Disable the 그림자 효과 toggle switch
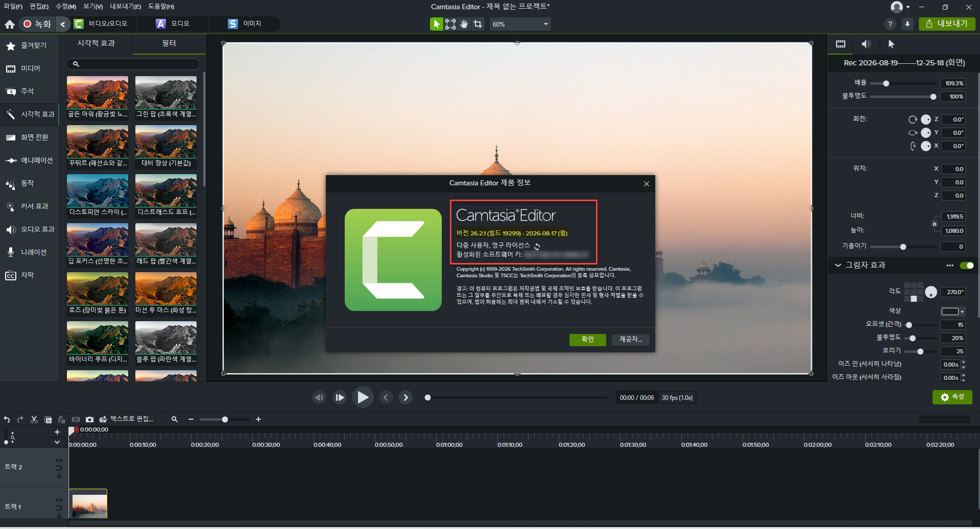This screenshot has height=529, width=980. pos(967,266)
